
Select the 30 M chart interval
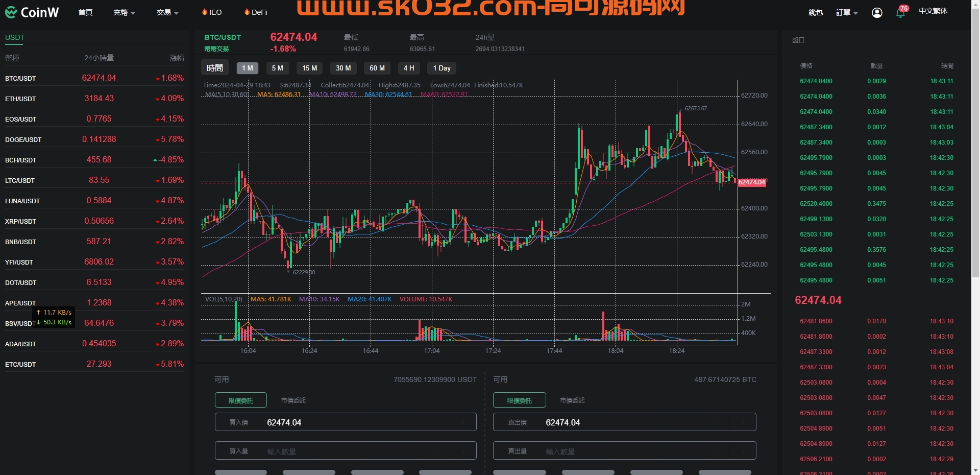[x=344, y=68]
